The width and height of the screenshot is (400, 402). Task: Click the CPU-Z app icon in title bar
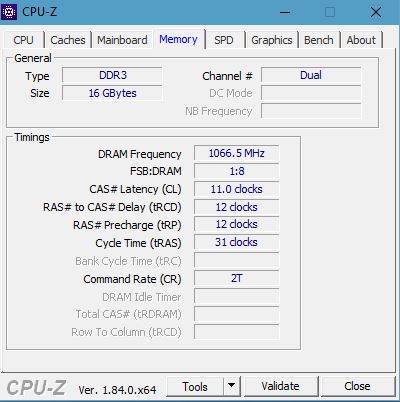tap(8, 12)
